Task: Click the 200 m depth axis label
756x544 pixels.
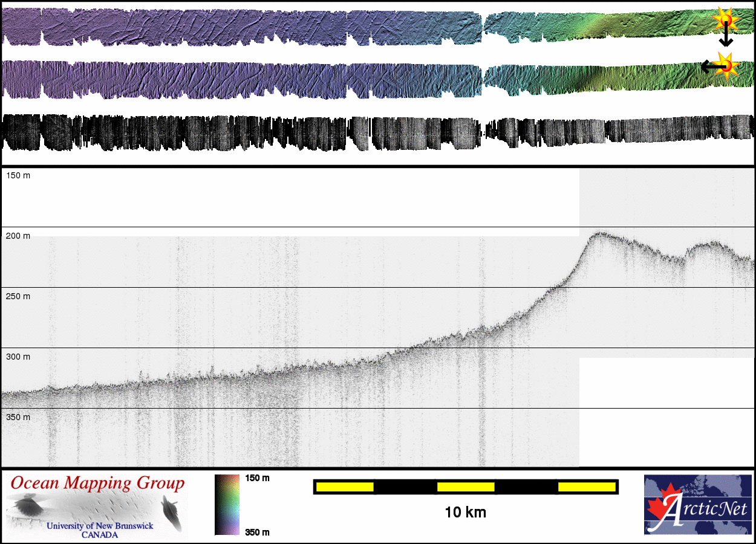Action: coord(18,236)
